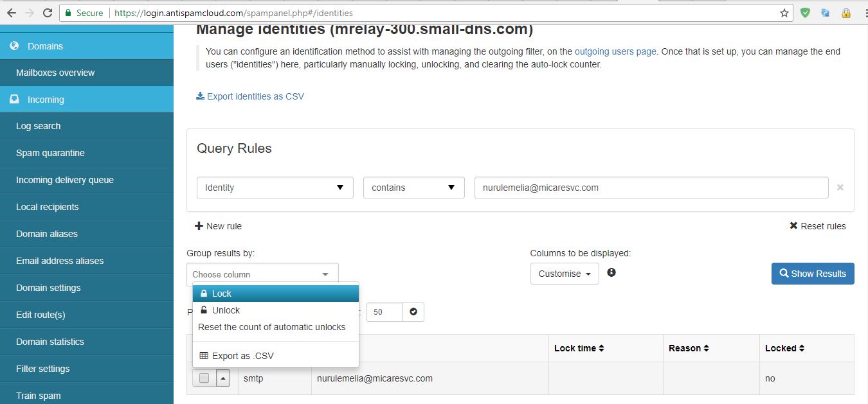Confirm items per page with check icon

413,312
